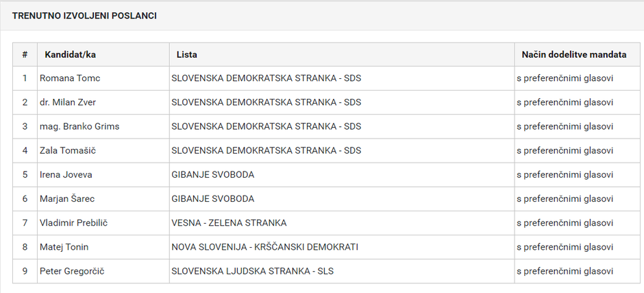Click "VESNA - ZELENA STRANKA" list cell

coord(229,222)
